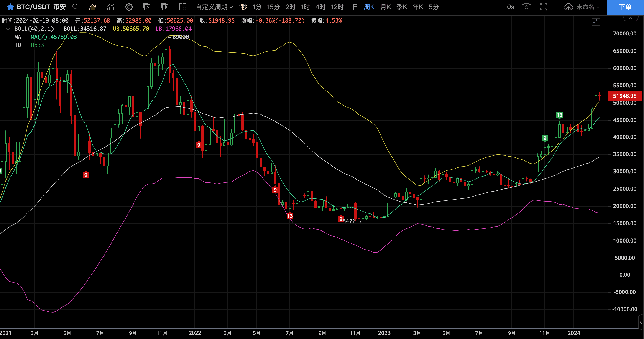Select the 15分 interval
The image size is (644, 339).
coord(273,7)
